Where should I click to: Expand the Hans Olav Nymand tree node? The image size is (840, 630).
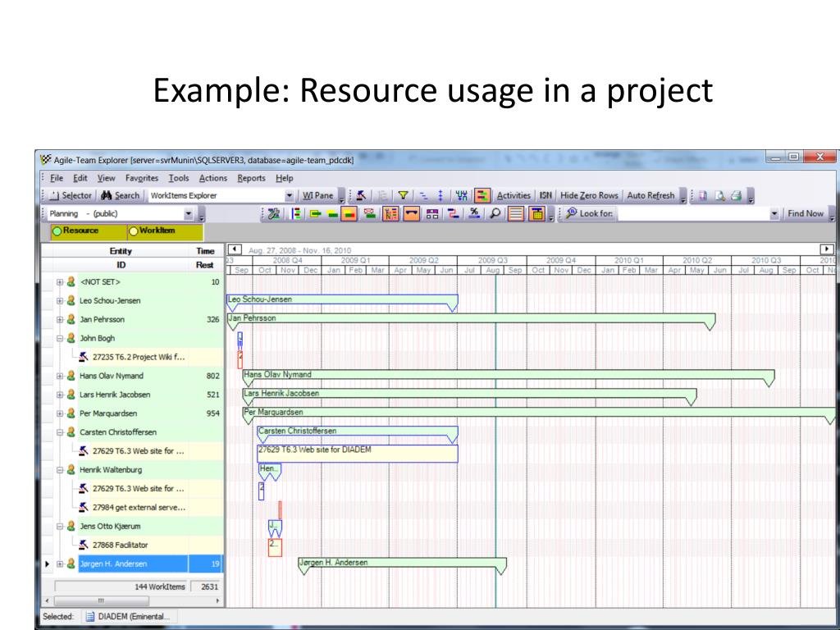pos(60,376)
